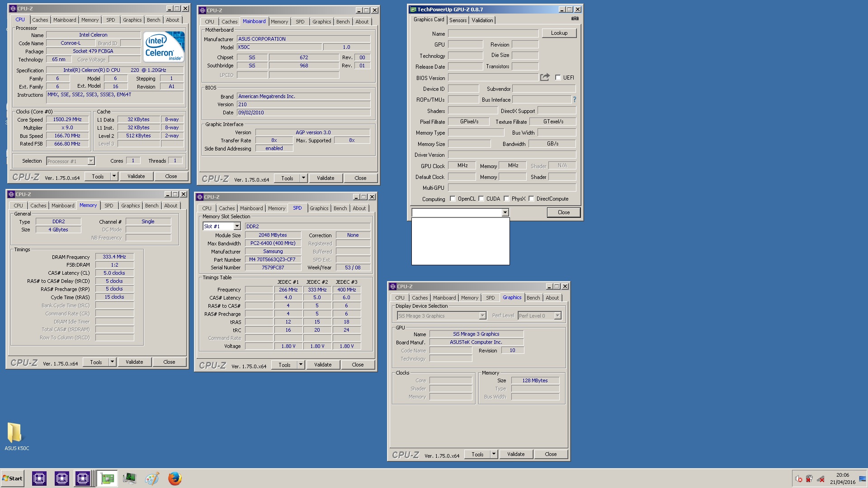Open the SiS Mirage 3 Graphics device dropdown
The height and width of the screenshot is (488, 868).
(x=482, y=316)
